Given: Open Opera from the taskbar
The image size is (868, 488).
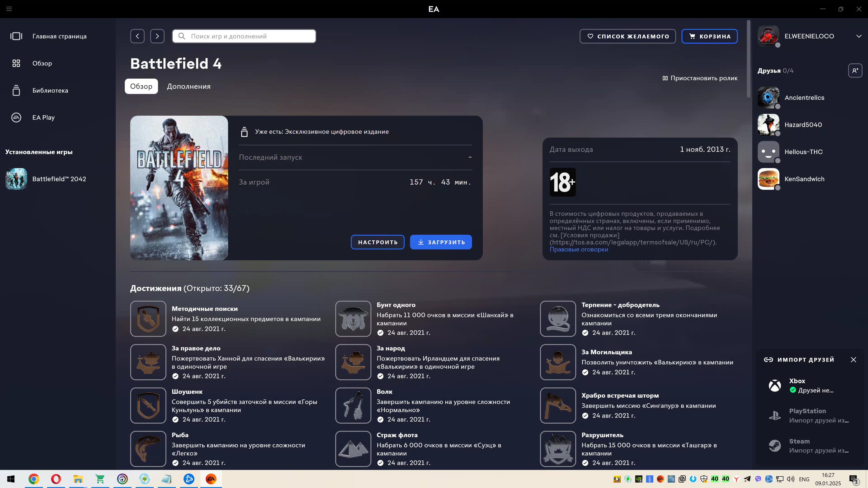Looking at the screenshot, I should (x=56, y=479).
